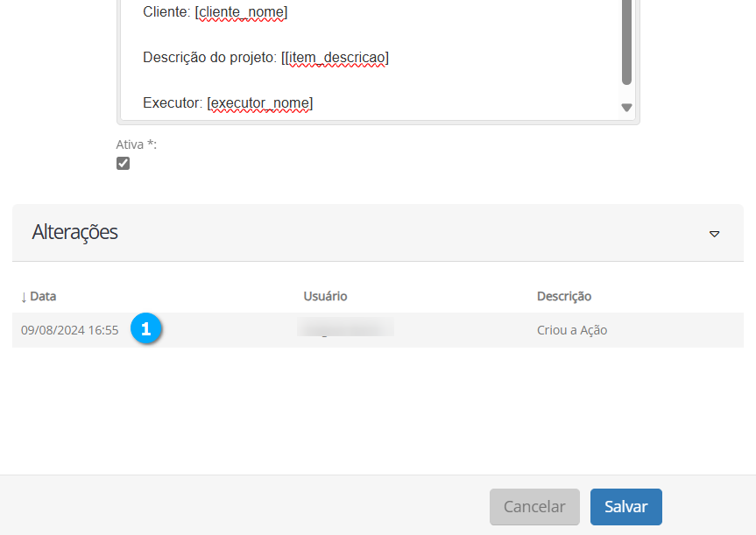
Task: Select the Criou a Ação description
Action: point(571,330)
